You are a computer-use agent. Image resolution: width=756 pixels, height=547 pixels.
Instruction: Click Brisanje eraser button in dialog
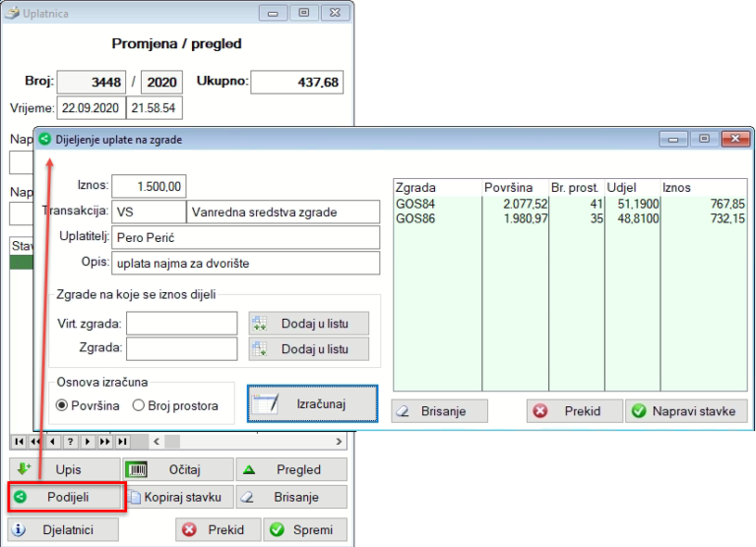439,411
